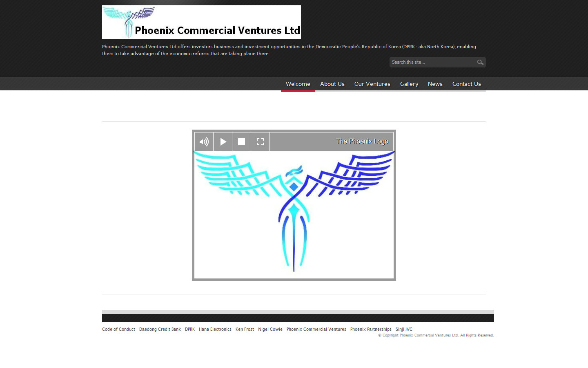Click the Phoenix logo image in slideshow
The height and width of the screenshot is (368, 588).
pos(294,213)
